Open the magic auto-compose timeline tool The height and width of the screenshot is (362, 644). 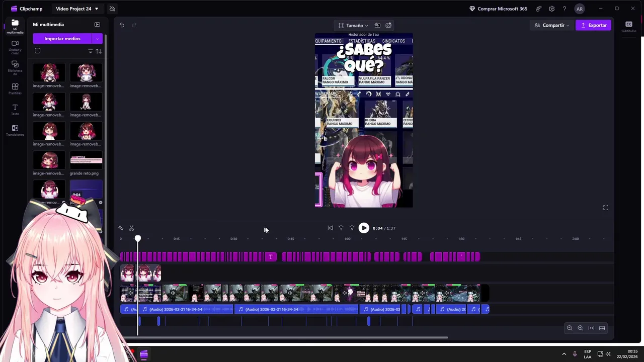tap(121, 228)
